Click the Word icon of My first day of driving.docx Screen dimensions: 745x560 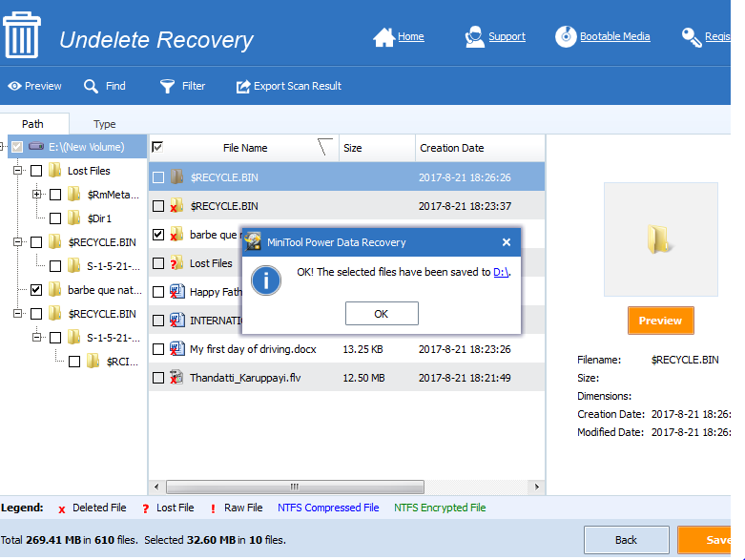[176, 348]
